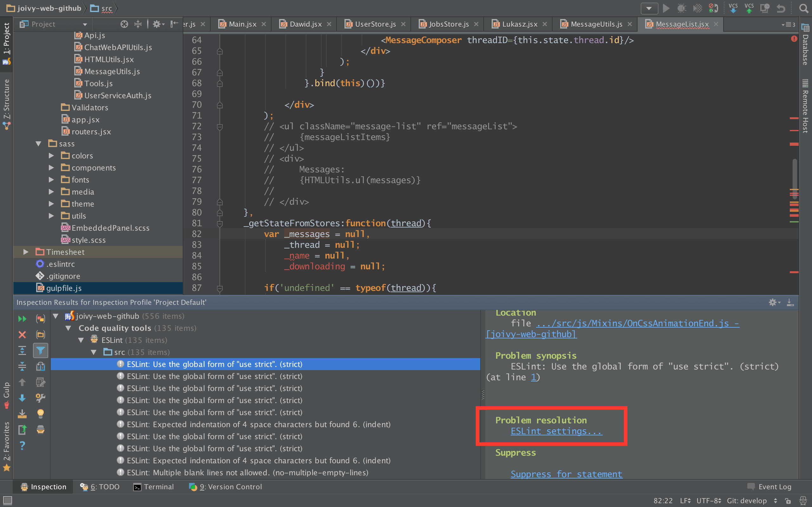Click the ESLint settings... link

pyautogui.click(x=556, y=431)
